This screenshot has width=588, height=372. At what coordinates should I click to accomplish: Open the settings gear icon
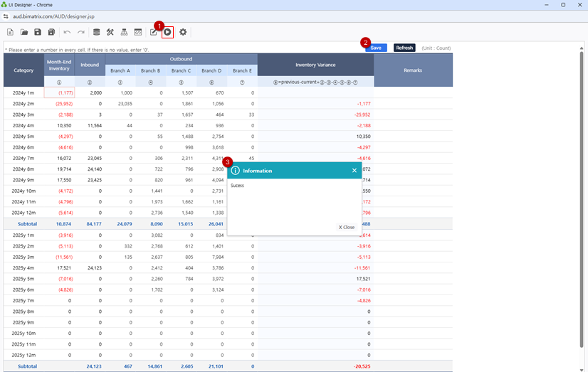click(x=183, y=32)
